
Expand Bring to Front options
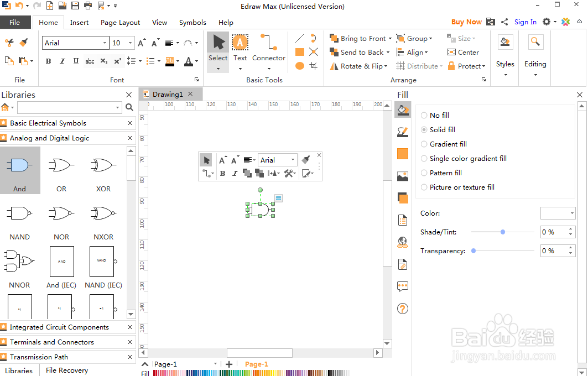pos(390,39)
